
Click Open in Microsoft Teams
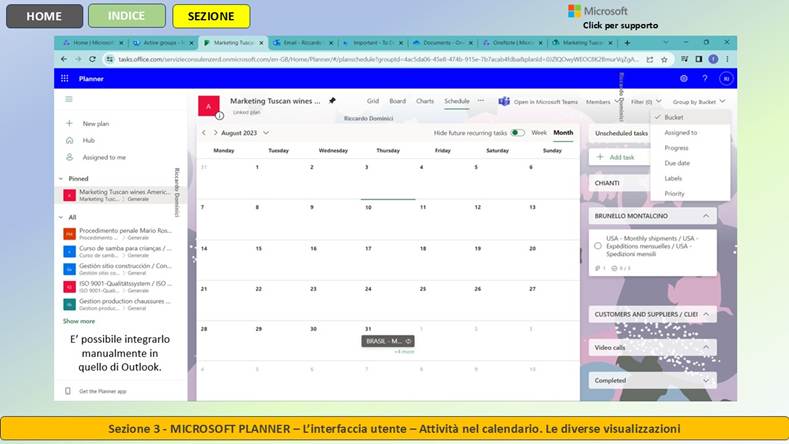click(545, 102)
